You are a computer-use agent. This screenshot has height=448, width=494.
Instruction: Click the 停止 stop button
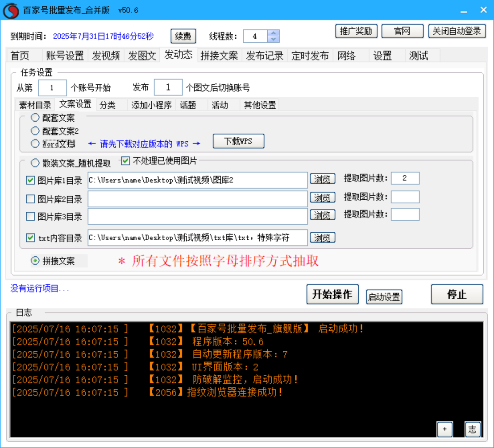(457, 294)
